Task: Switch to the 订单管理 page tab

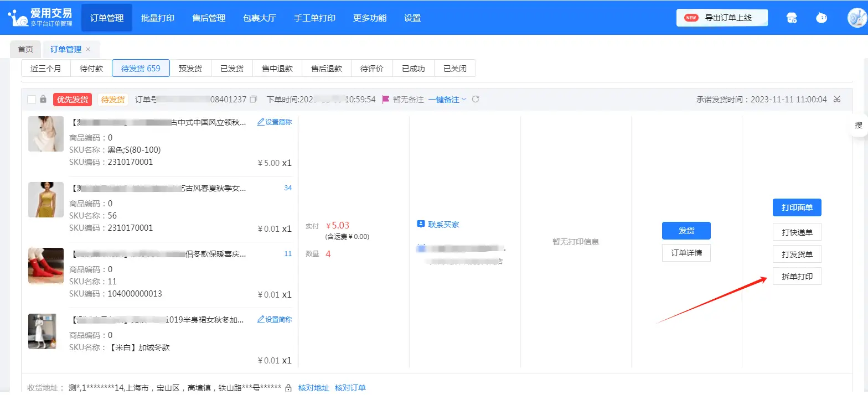Action: [x=66, y=49]
